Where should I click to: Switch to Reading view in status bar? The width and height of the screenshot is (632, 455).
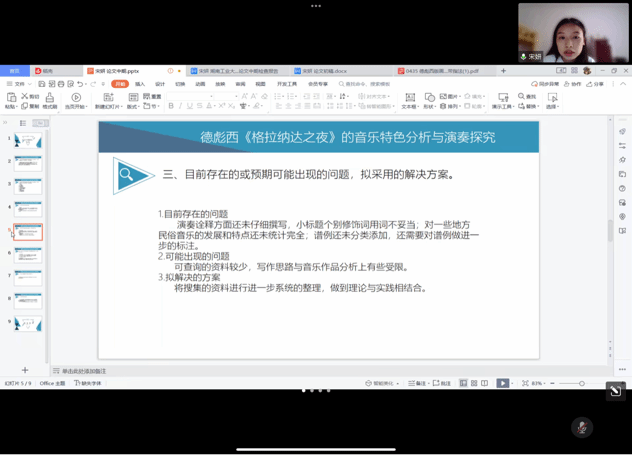click(x=484, y=383)
